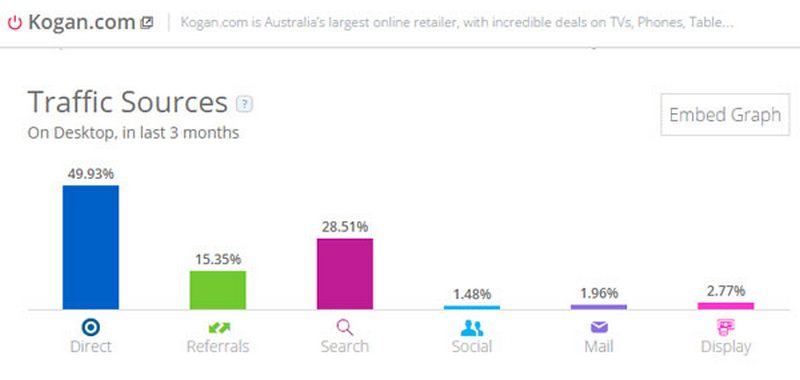800x380 pixels.
Task: Open the external link icon after Kogan.com
Action: [147, 23]
